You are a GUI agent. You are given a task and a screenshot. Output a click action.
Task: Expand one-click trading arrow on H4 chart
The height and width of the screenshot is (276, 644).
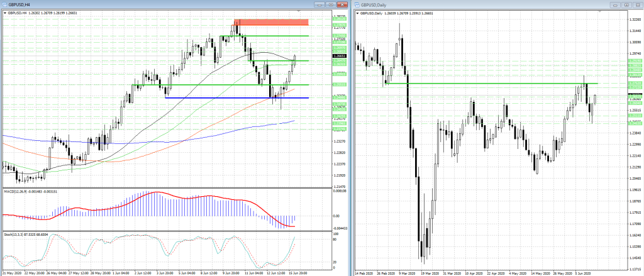point(5,13)
